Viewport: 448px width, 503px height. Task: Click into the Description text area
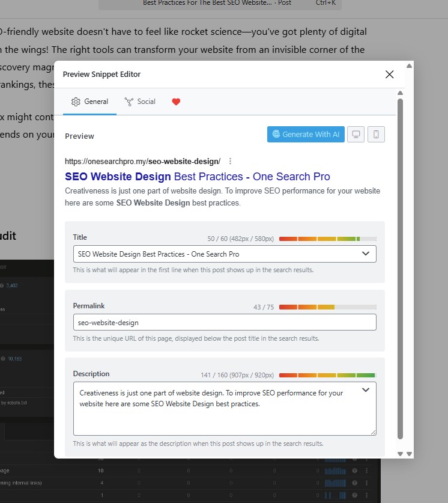[225, 409]
